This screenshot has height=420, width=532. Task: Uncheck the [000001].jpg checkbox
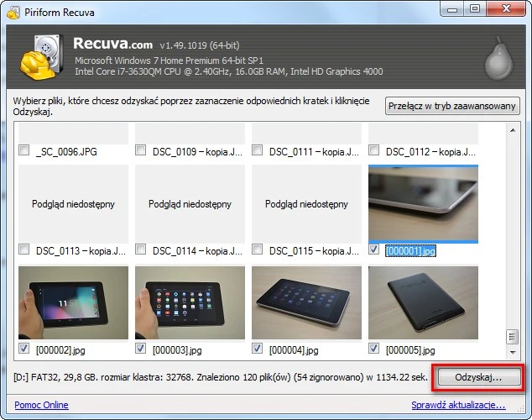tap(374, 249)
